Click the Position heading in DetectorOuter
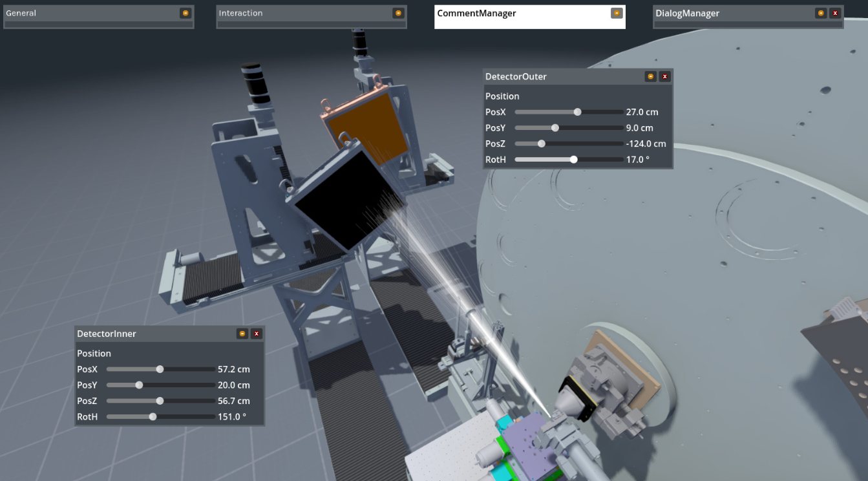Screen dimensions: 868x481 pos(502,96)
